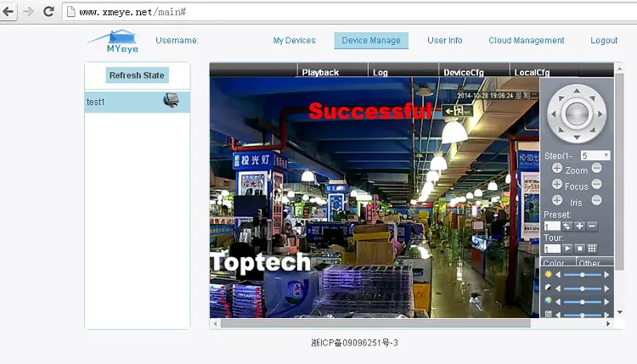Decrease contrast with the left arrow
The image size is (637, 364).
[558, 288]
